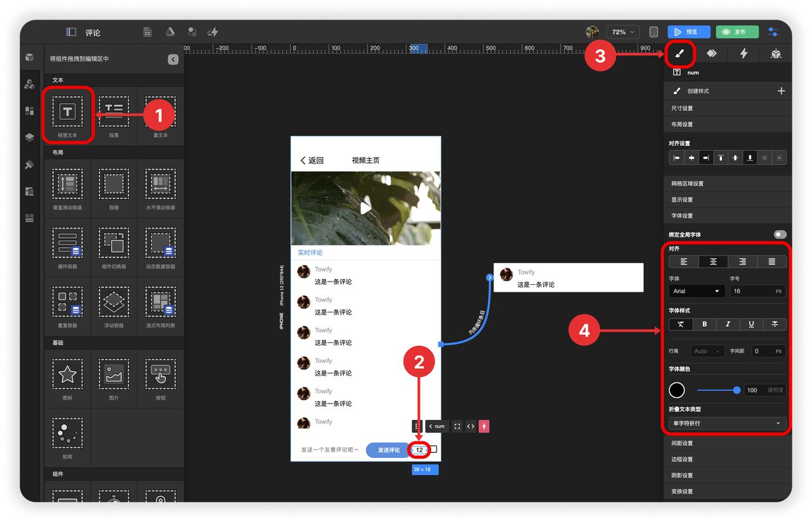The image size is (812, 522).
Task: Select the 段落 paragraph component
Action: click(114, 116)
